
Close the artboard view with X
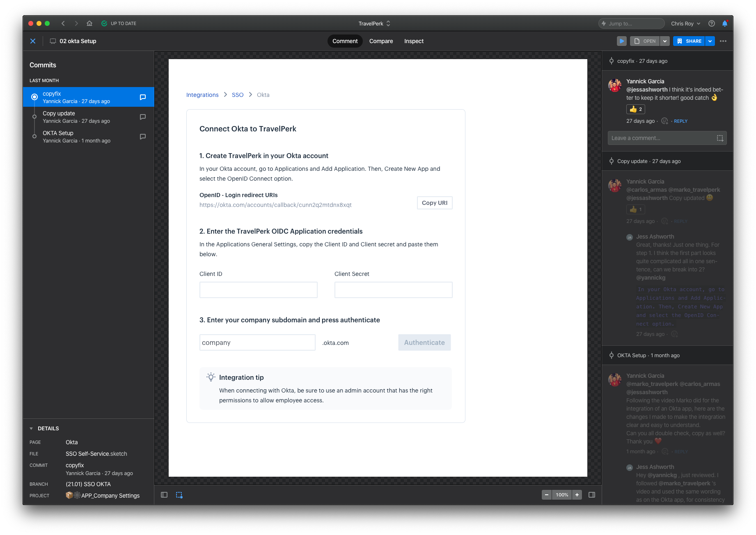[x=33, y=41]
